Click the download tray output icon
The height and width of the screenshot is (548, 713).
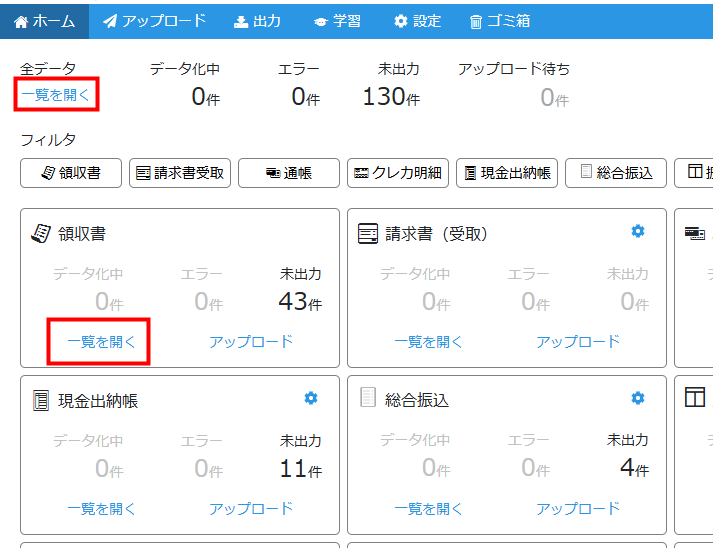pos(241,22)
